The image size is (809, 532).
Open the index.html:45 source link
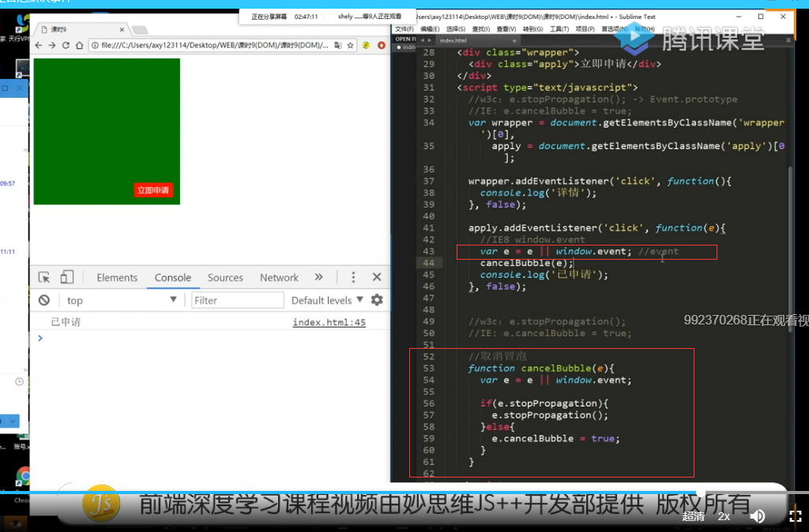click(329, 322)
